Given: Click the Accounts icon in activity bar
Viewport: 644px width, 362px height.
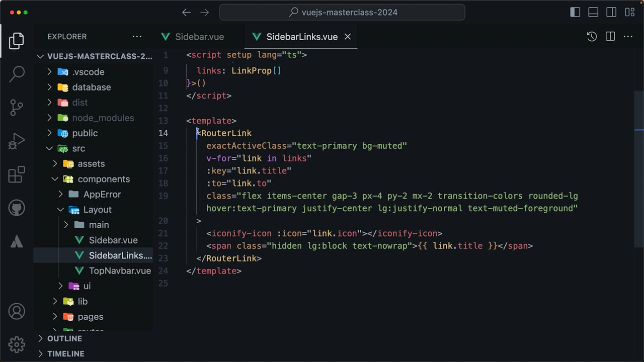Looking at the screenshot, I should tap(17, 311).
